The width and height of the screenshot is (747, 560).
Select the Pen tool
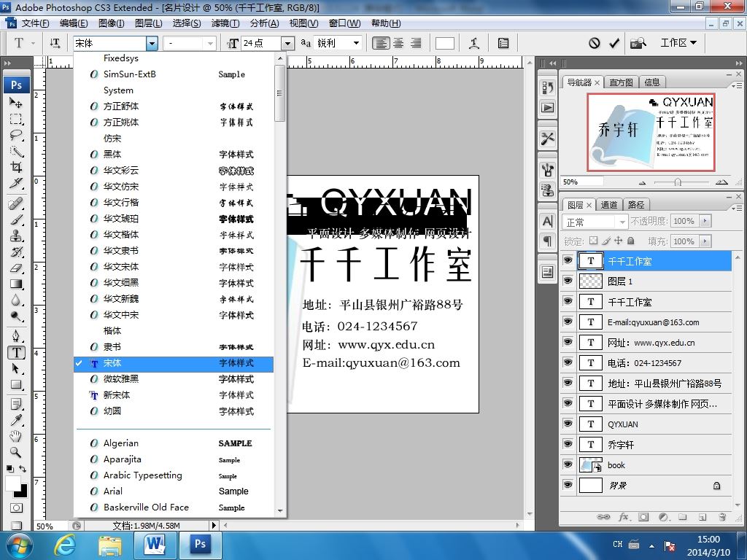pos(16,337)
